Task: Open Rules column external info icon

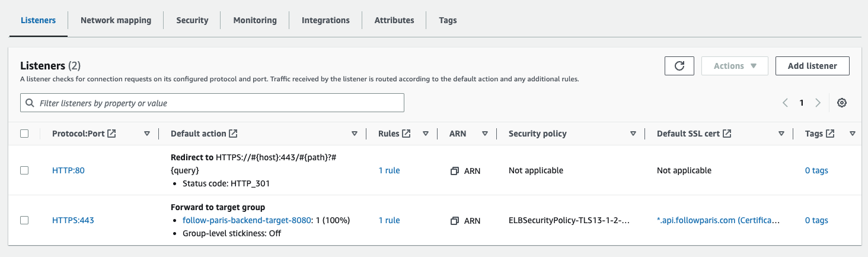Action: (406, 134)
